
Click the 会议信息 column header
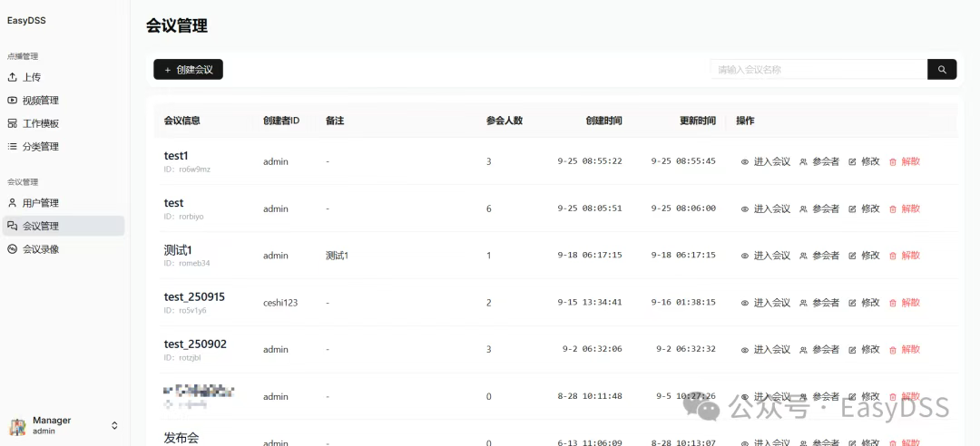coord(182,121)
